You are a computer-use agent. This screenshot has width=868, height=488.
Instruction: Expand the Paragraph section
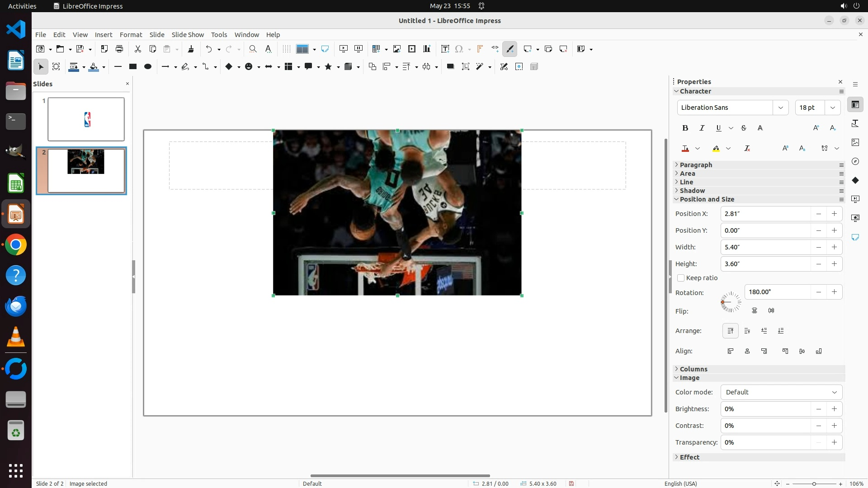696,165
